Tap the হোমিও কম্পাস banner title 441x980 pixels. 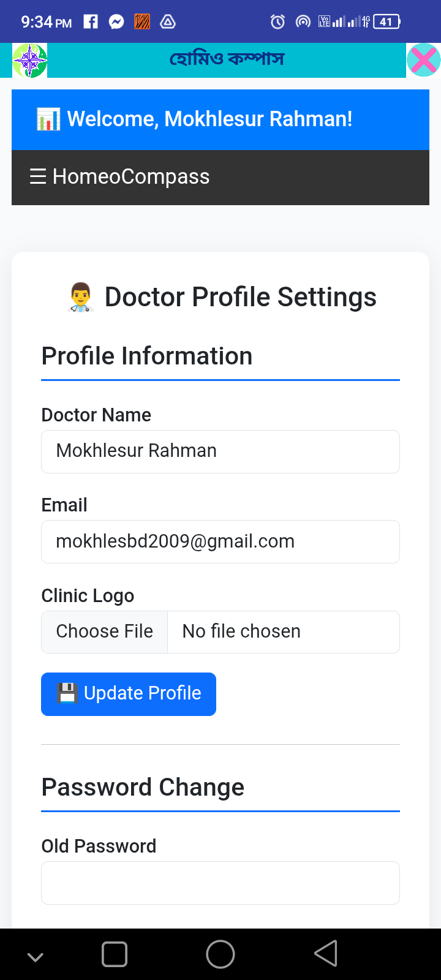[227, 59]
